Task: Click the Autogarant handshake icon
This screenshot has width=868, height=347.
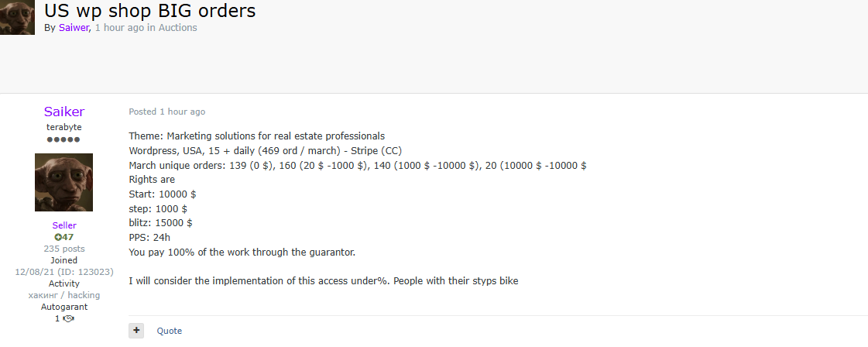Action: pyautogui.click(x=69, y=319)
